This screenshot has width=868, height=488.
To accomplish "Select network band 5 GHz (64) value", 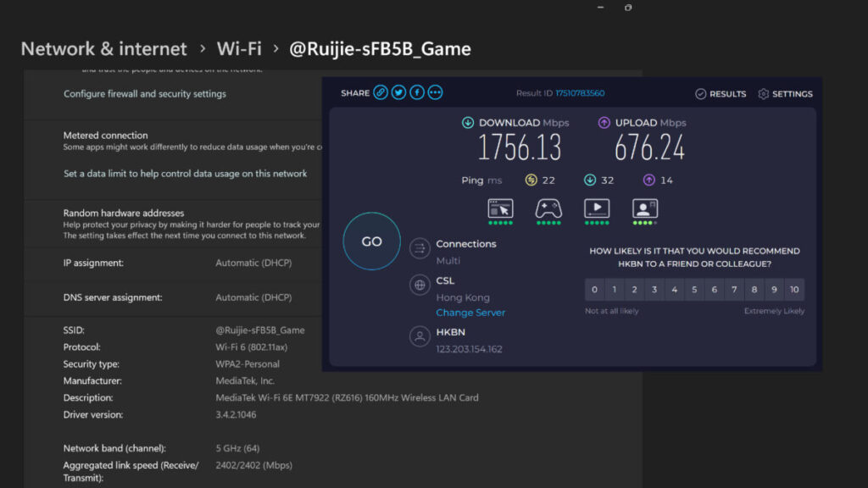I will pos(237,448).
